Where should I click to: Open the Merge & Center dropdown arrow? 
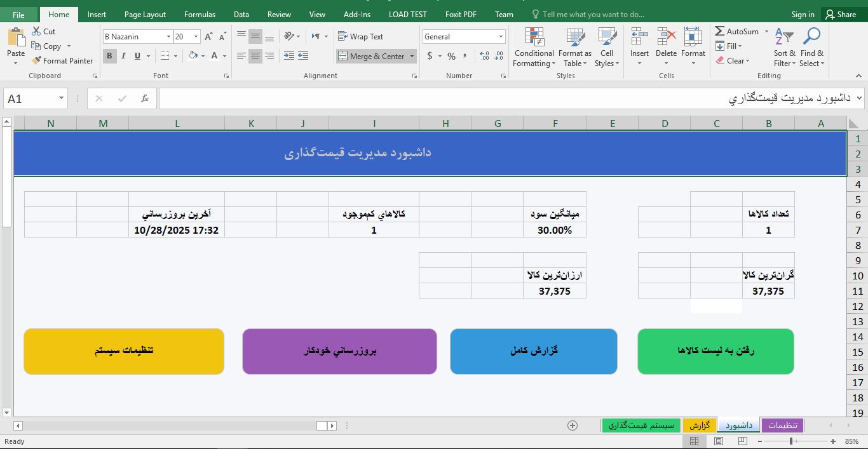(x=412, y=56)
